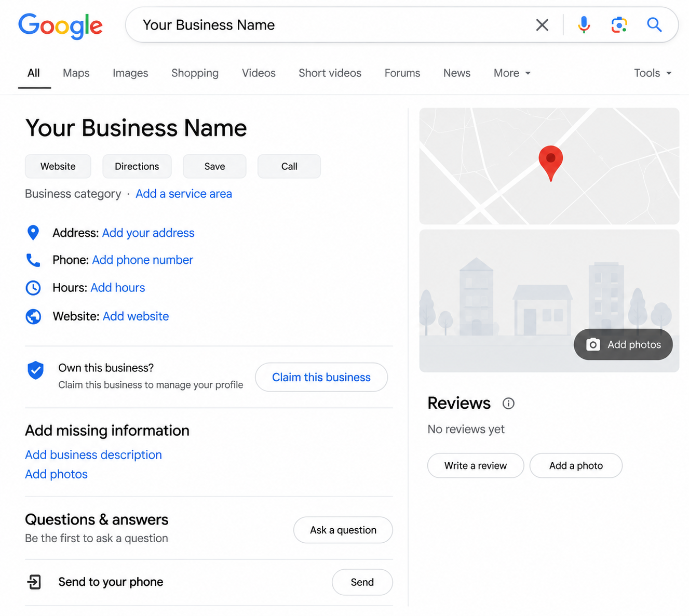This screenshot has width=689, height=616.
Task: Click Ask a question button
Action: 343,530
